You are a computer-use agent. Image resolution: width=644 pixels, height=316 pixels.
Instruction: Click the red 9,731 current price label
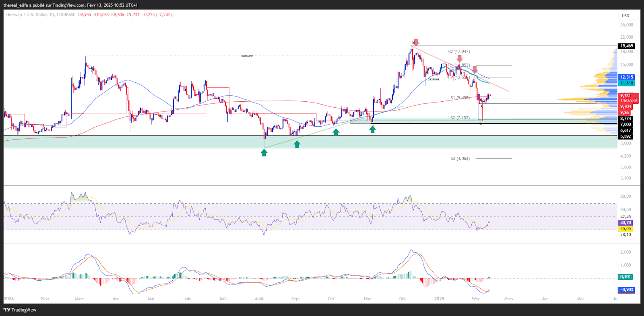[x=625, y=96]
